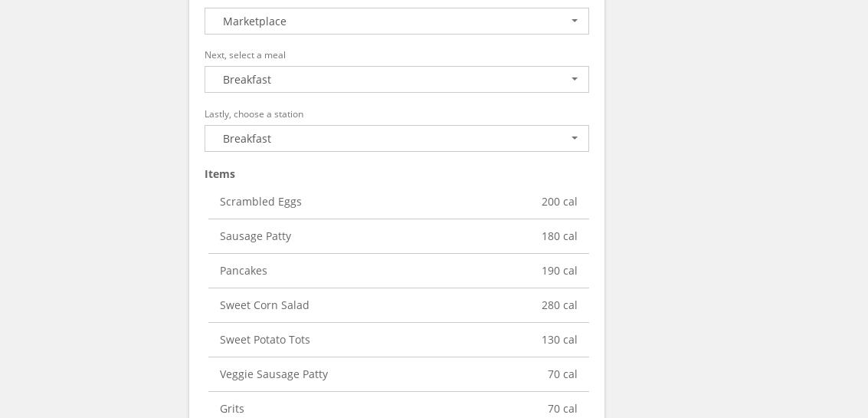Image resolution: width=868 pixels, height=418 pixels.
Task: Click the 'Lastly, choose a station' label
Action: 254,114
